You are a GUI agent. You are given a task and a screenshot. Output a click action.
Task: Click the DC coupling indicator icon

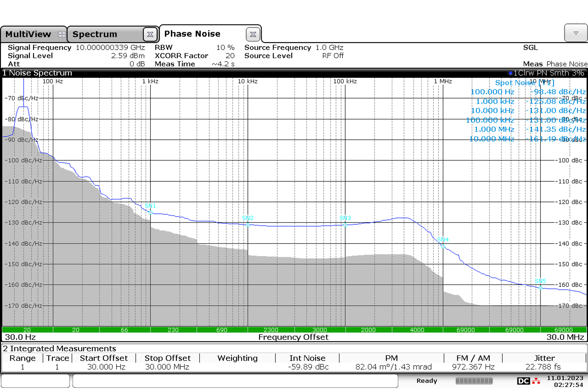pyautogui.click(x=523, y=381)
